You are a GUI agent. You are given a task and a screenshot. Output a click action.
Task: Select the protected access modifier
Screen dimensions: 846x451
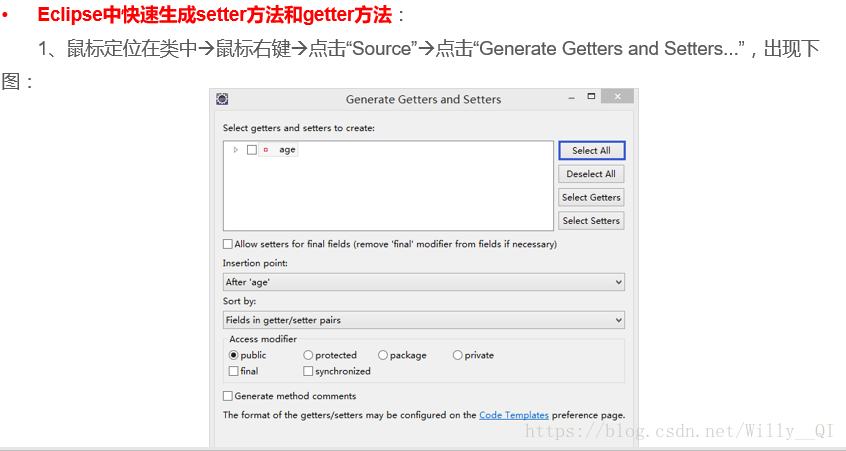coord(308,355)
